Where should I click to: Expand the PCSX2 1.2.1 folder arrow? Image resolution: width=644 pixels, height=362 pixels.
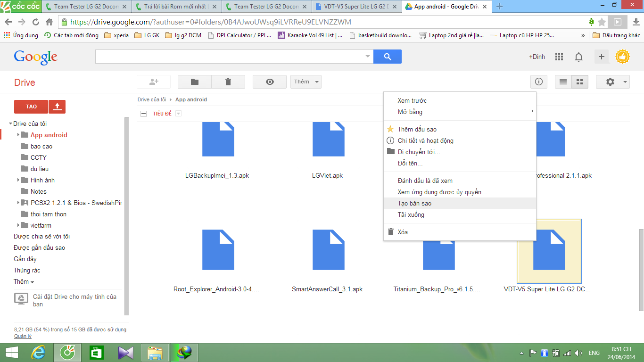pyautogui.click(x=18, y=203)
